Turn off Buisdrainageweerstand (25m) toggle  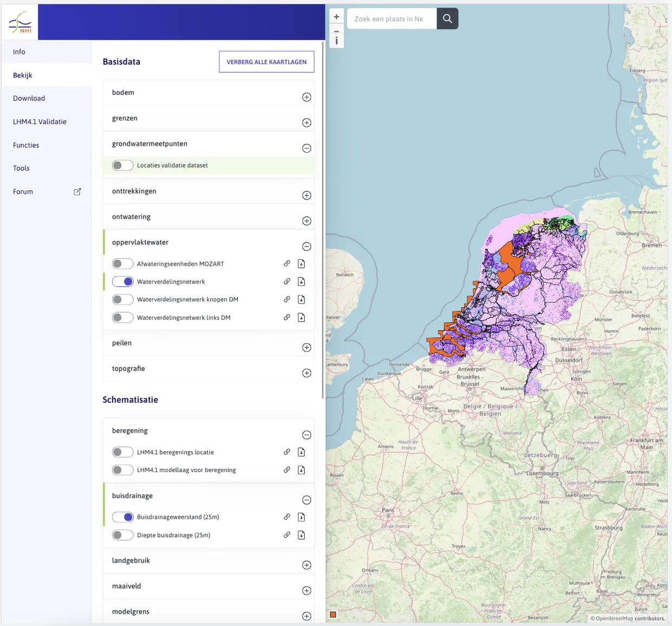pos(123,517)
